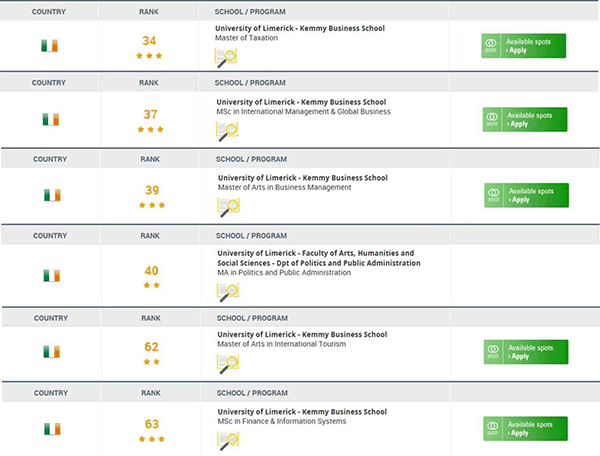Click rank number 62
This screenshot has height=456, width=600.
point(151,347)
